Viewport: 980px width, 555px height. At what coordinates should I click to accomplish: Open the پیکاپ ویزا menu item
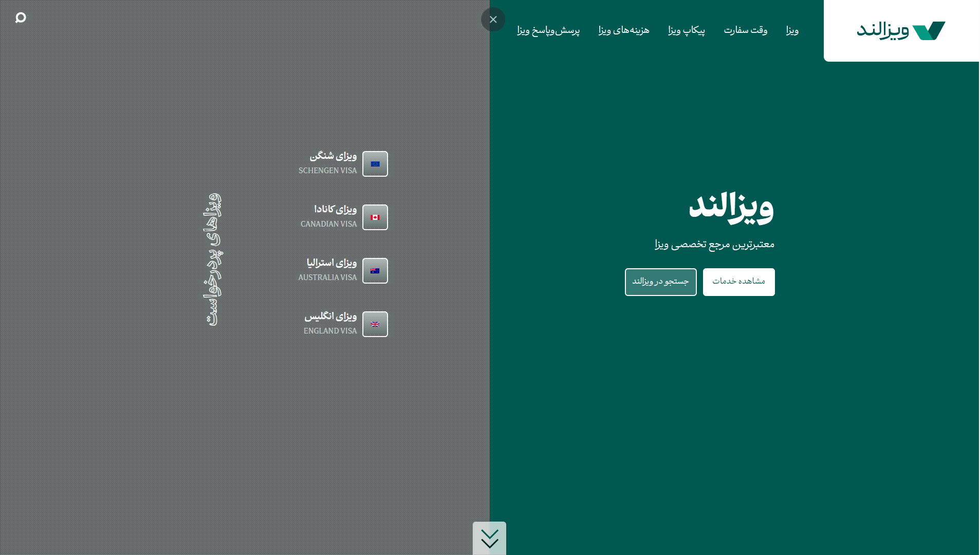(686, 30)
